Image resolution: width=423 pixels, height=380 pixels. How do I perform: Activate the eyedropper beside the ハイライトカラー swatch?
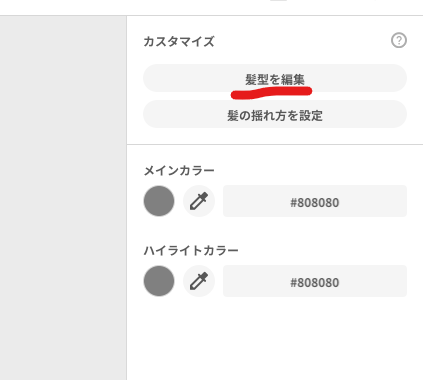(199, 281)
